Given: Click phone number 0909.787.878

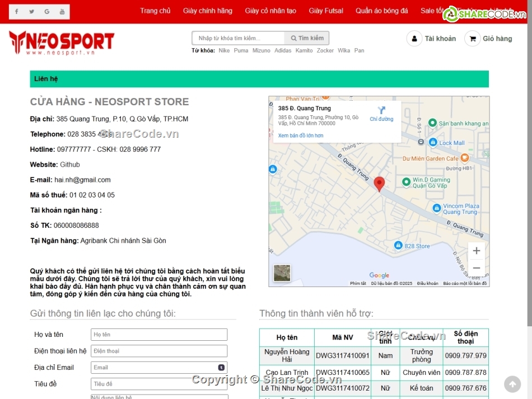Looking at the screenshot, I should [465, 373].
